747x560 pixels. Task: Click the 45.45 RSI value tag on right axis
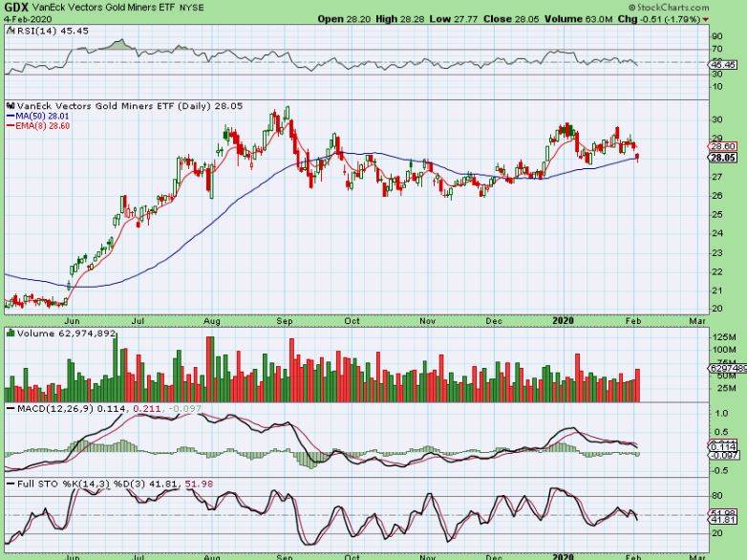click(x=723, y=64)
